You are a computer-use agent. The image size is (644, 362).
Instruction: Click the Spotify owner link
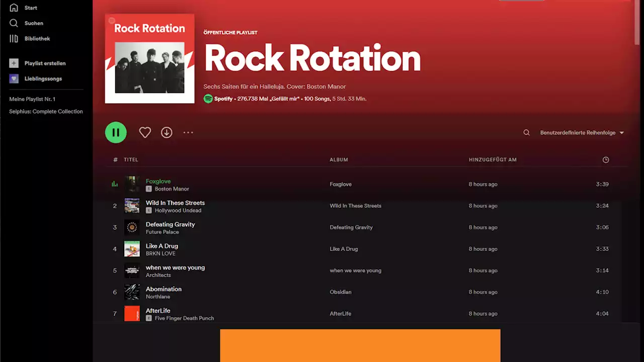(223, 99)
